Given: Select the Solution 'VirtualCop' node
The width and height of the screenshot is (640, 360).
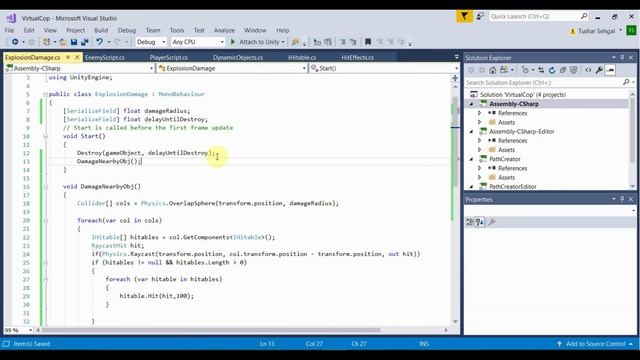Looking at the screenshot, I should point(522,95).
